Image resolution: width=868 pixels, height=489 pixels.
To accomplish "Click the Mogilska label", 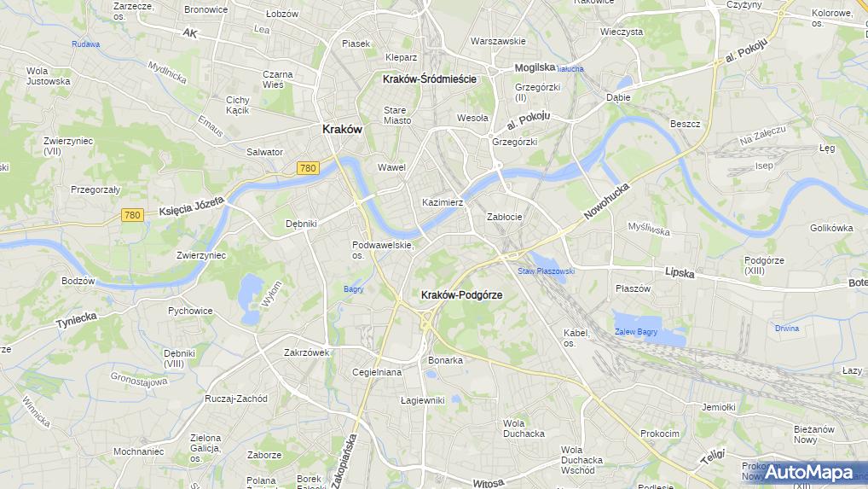I will click(x=535, y=67).
